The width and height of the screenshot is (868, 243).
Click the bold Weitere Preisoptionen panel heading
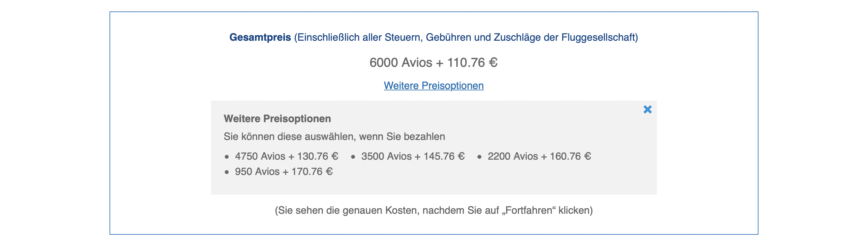(x=277, y=118)
